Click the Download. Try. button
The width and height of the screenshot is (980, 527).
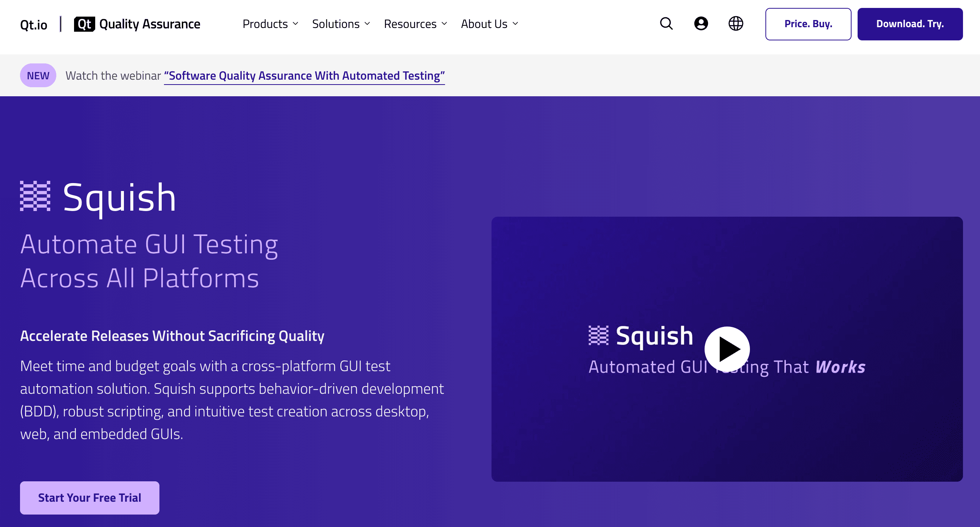(910, 24)
